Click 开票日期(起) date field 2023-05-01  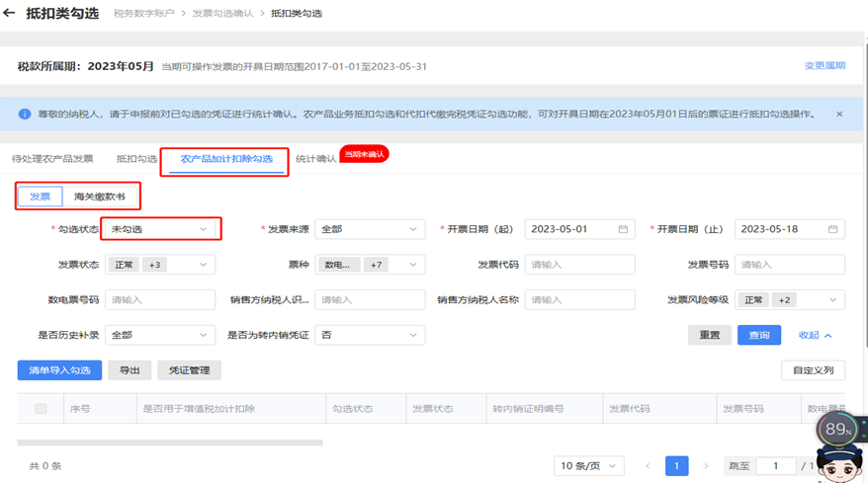coord(579,229)
